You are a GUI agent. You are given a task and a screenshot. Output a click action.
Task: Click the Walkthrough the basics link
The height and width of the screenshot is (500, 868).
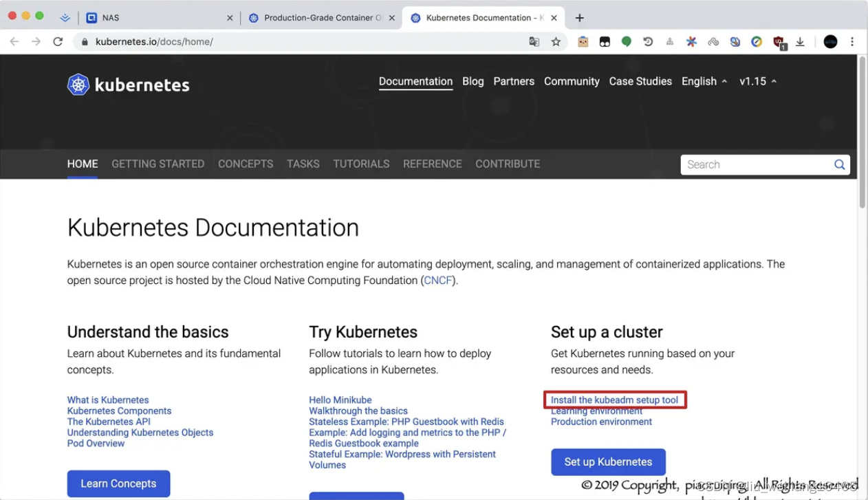tap(358, 411)
